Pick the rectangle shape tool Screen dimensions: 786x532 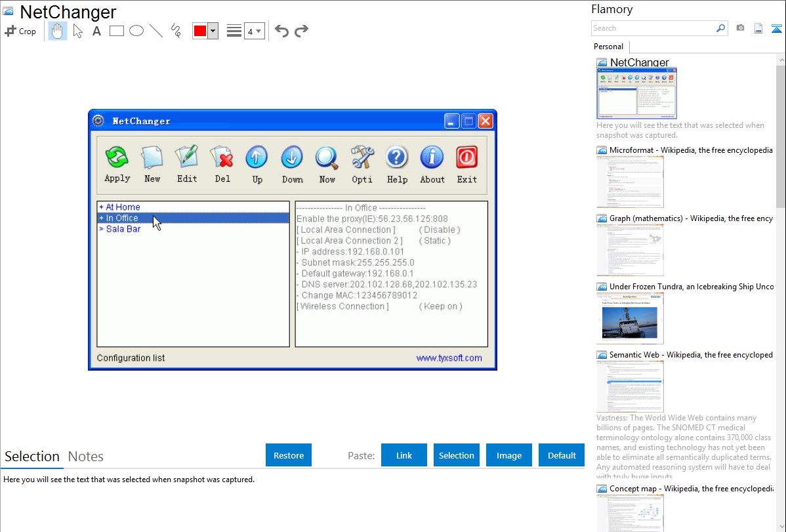tap(117, 31)
